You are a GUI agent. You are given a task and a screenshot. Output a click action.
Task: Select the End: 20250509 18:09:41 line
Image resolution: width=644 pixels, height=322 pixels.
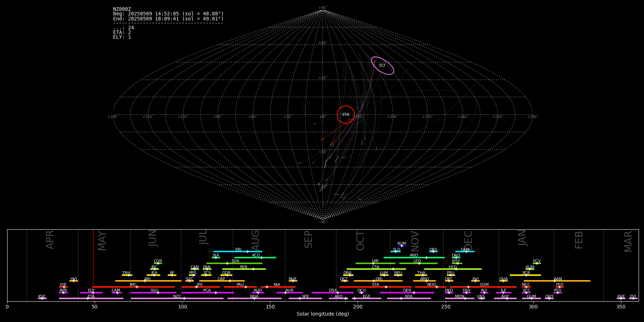pyautogui.click(x=168, y=19)
